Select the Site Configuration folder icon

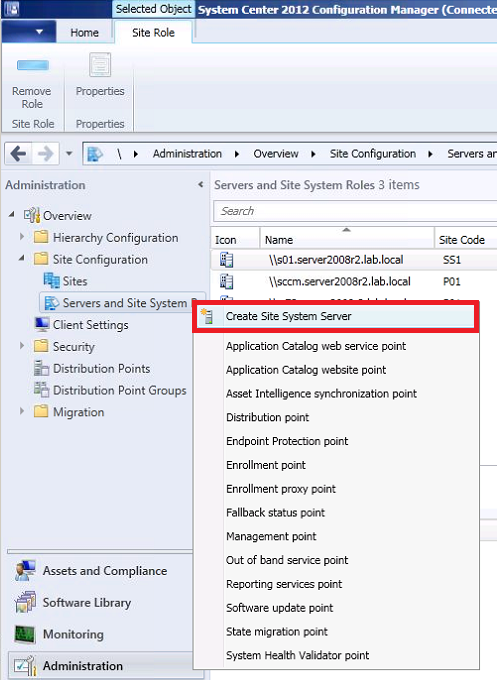click(x=41, y=259)
